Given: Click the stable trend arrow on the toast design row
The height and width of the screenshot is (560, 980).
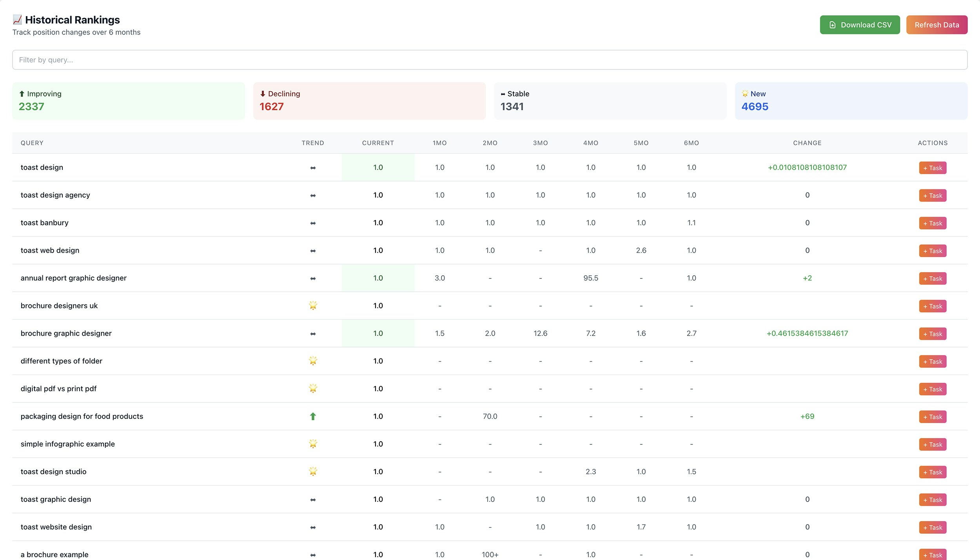Looking at the screenshot, I should pos(312,167).
